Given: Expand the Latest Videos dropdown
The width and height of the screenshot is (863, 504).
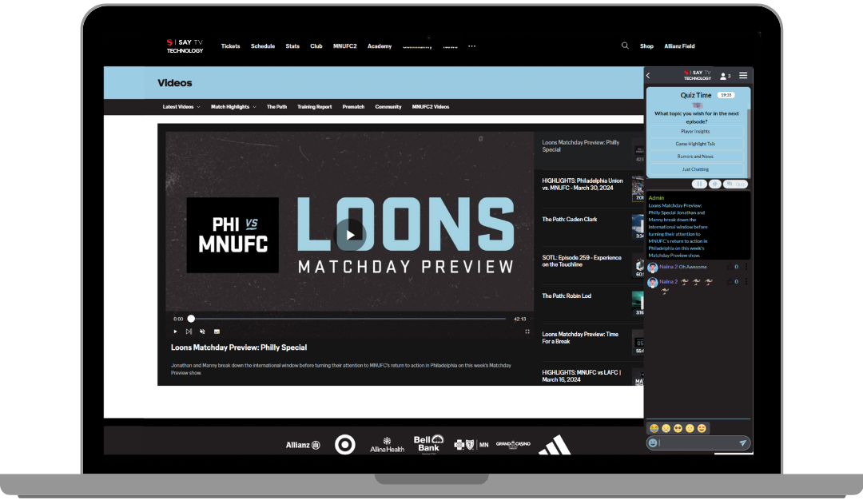Looking at the screenshot, I should (181, 107).
